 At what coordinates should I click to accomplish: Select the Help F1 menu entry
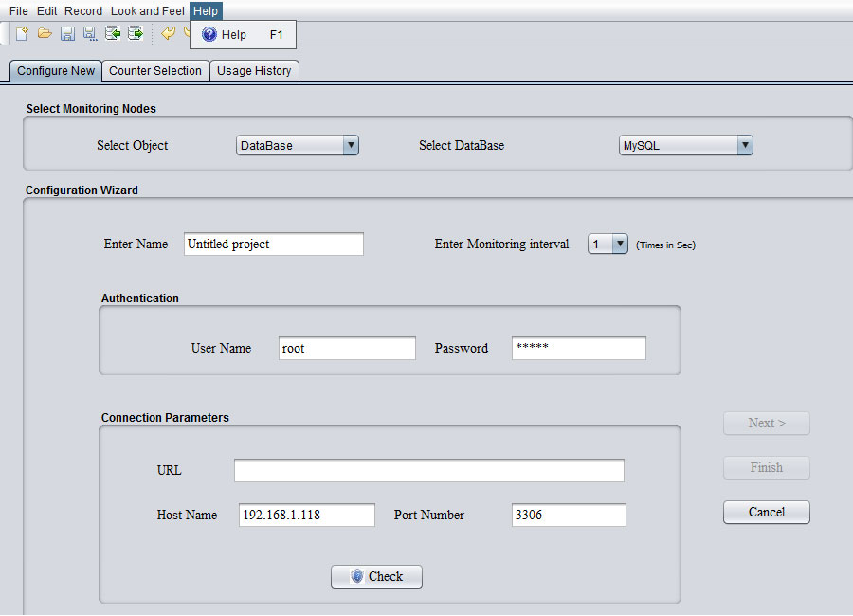pos(243,35)
